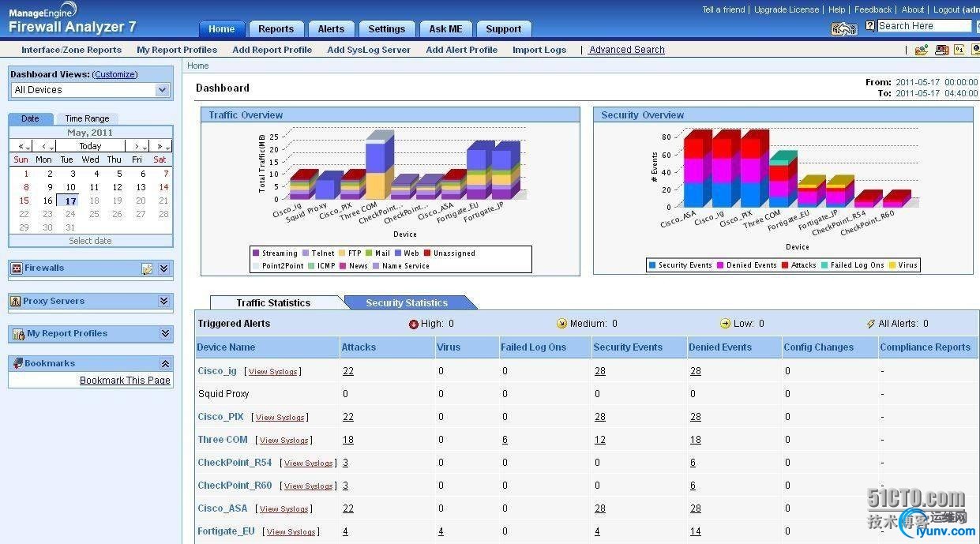
Task: Select May 10 in the calendar
Action: coord(71,187)
